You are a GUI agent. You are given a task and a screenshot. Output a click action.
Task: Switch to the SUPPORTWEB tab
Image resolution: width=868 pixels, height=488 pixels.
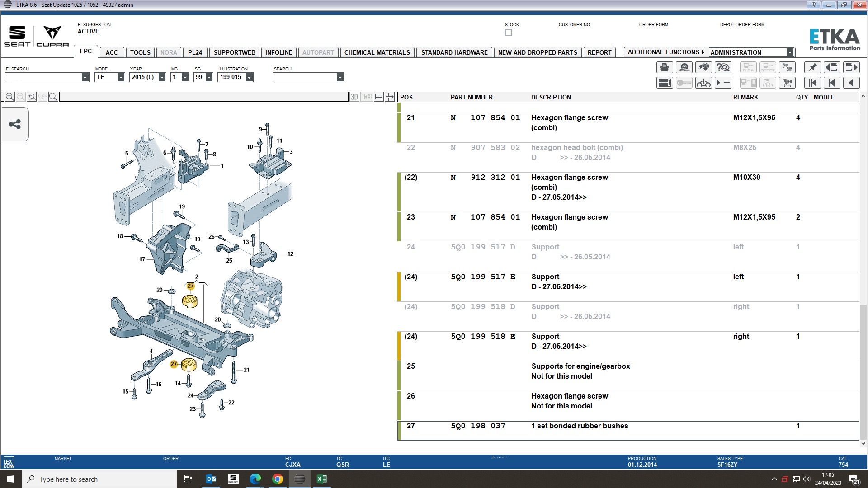(x=234, y=52)
